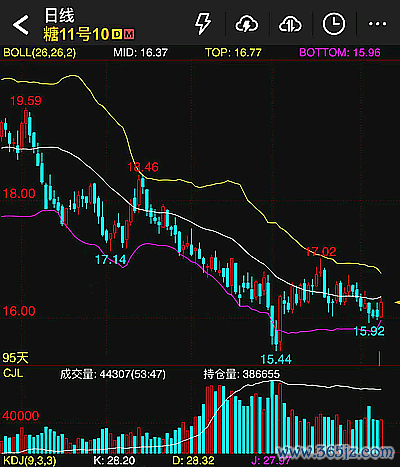Tap the back arrow icon
The image size is (400, 467).
(x=21, y=25)
